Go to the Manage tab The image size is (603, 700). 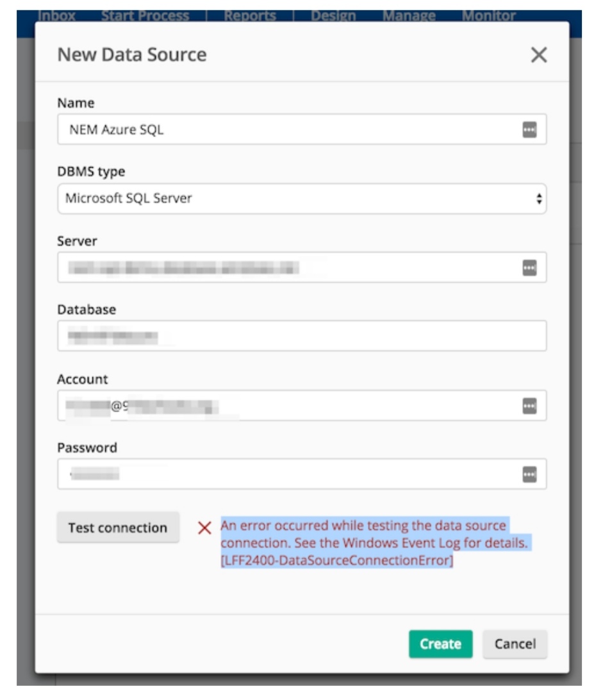[x=409, y=15]
